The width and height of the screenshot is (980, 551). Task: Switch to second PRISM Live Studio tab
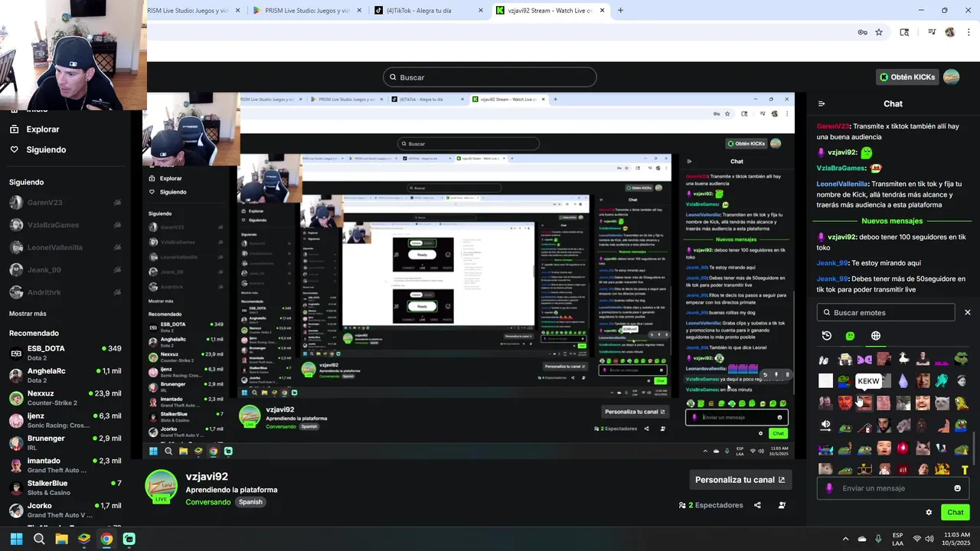[307, 11]
